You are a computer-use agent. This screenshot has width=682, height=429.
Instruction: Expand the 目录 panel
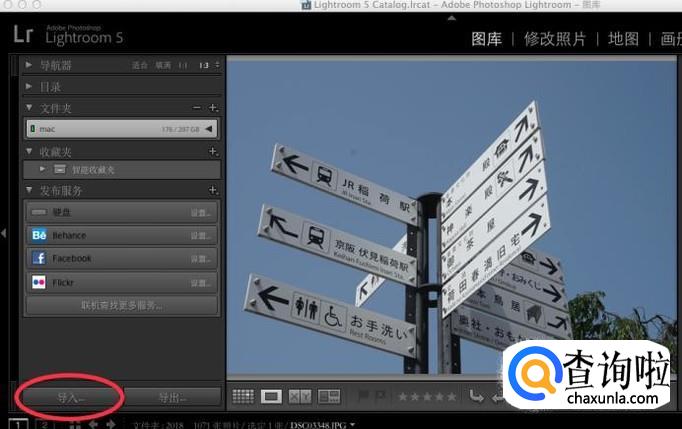30,86
